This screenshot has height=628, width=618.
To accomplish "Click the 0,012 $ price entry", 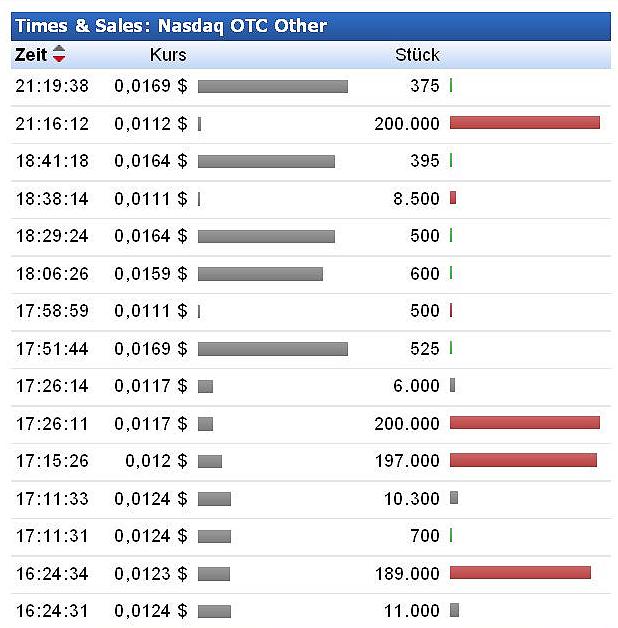I will pyautogui.click(x=156, y=461).
